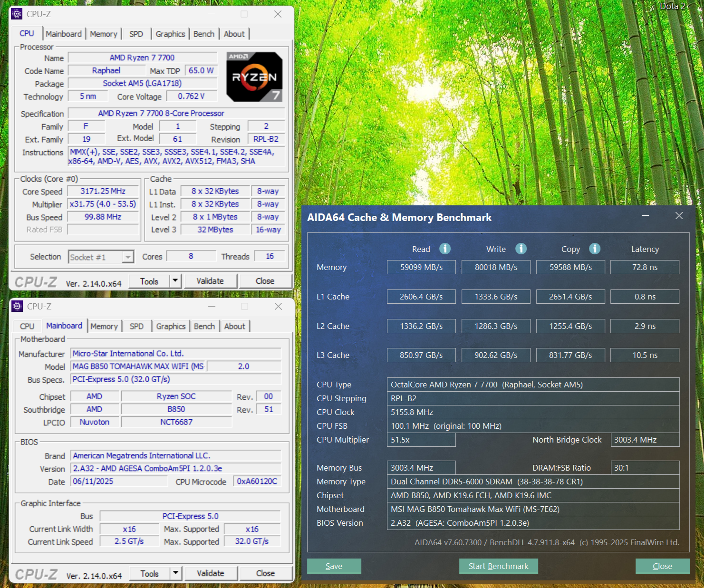Click Core Voltage value 0.762 V
The height and width of the screenshot is (588, 704).
pos(191,96)
